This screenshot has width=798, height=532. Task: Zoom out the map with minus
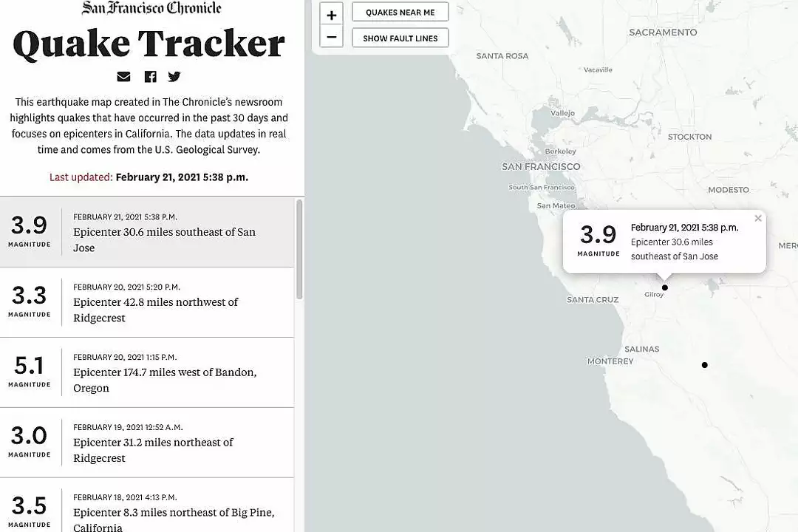point(332,37)
